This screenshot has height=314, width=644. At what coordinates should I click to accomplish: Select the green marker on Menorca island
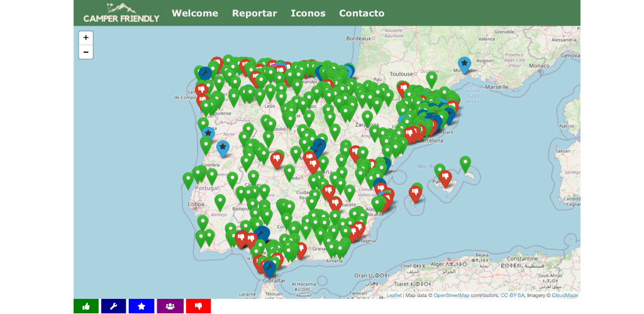point(465,163)
